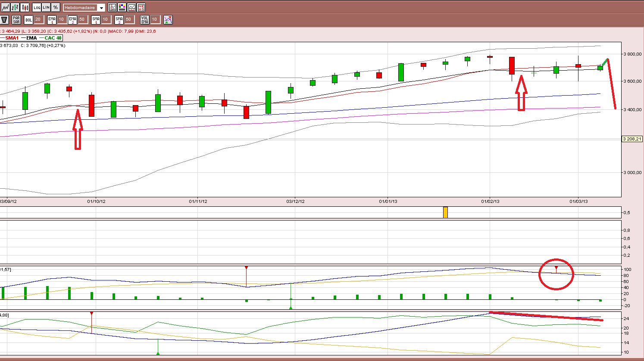Open the volume chart panel icon
The width and height of the screenshot is (644, 361).
[131, 7]
